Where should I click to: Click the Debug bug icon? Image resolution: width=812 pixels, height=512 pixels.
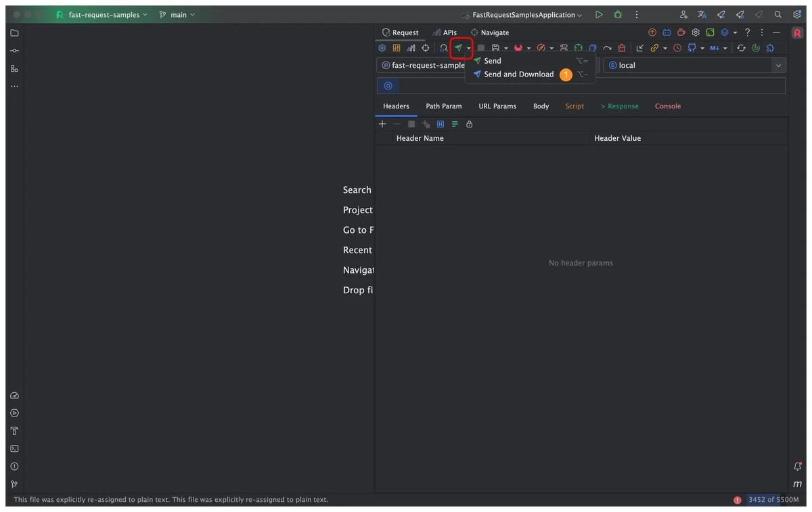(x=617, y=14)
